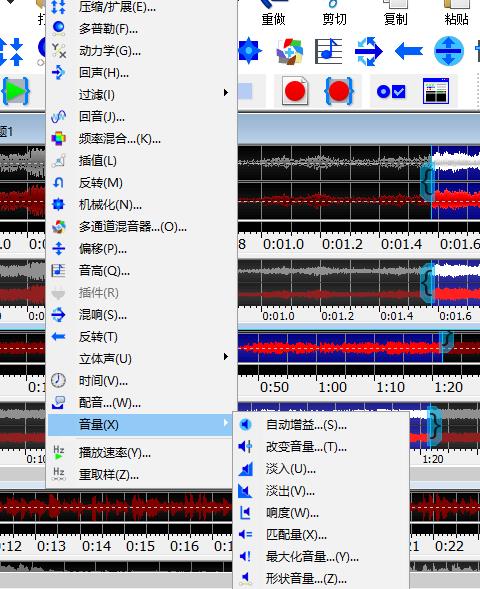Screen dimensions: 480x589
Task: Click the blue left arrow reverse toolbar icon
Action: click(x=409, y=51)
